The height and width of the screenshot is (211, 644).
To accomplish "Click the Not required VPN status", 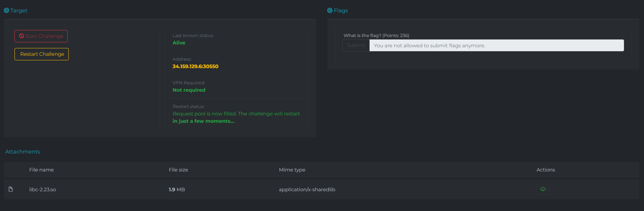I will (189, 90).
